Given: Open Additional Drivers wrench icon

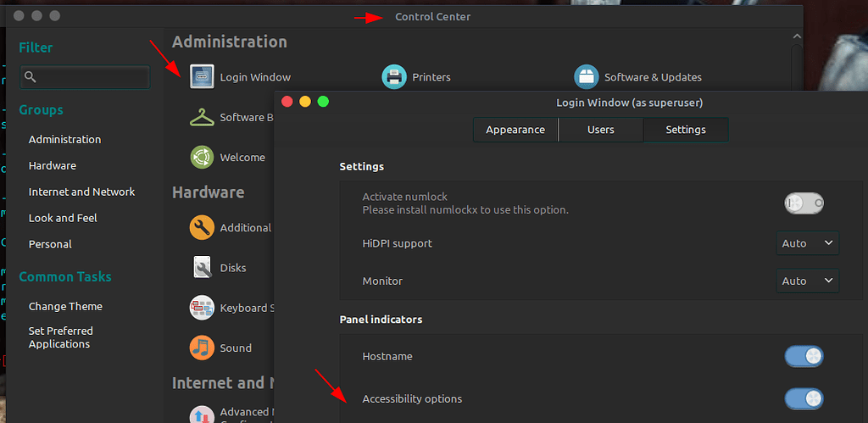Looking at the screenshot, I should tap(202, 227).
